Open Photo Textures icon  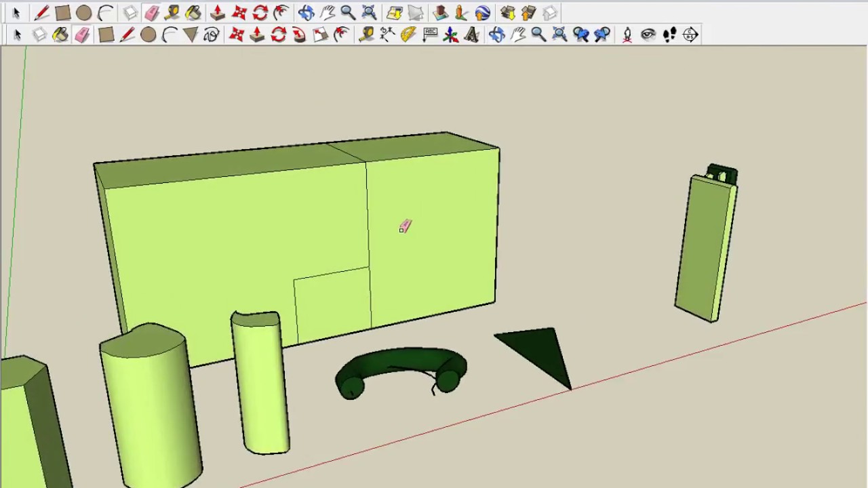point(461,13)
